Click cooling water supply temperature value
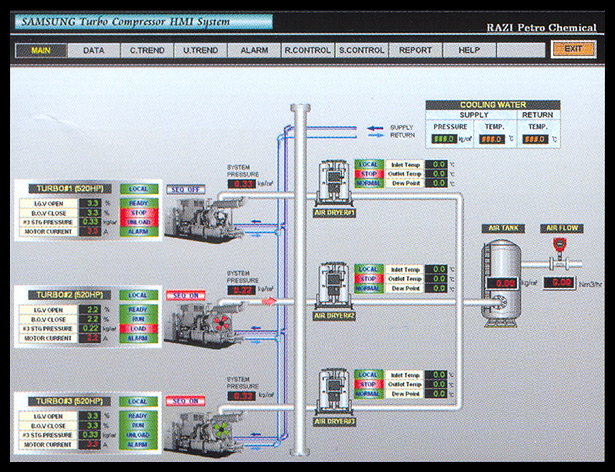The height and width of the screenshot is (472, 615). point(492,139)
